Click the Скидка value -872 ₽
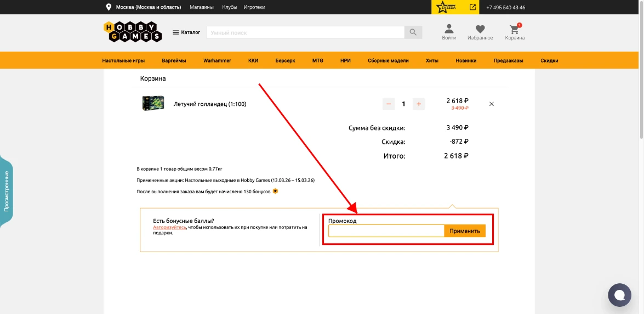This screenshot has height=314, width=644. 459,142
